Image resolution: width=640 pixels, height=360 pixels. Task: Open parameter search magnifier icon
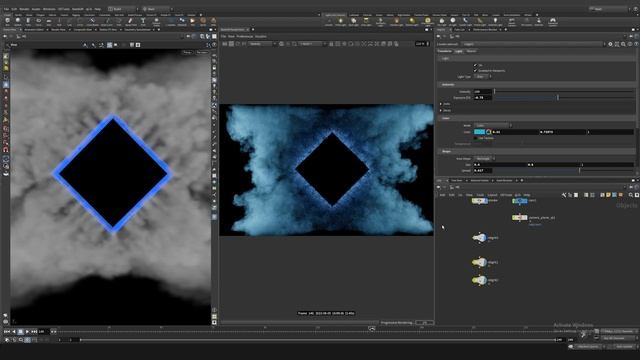tap(623, 44)
